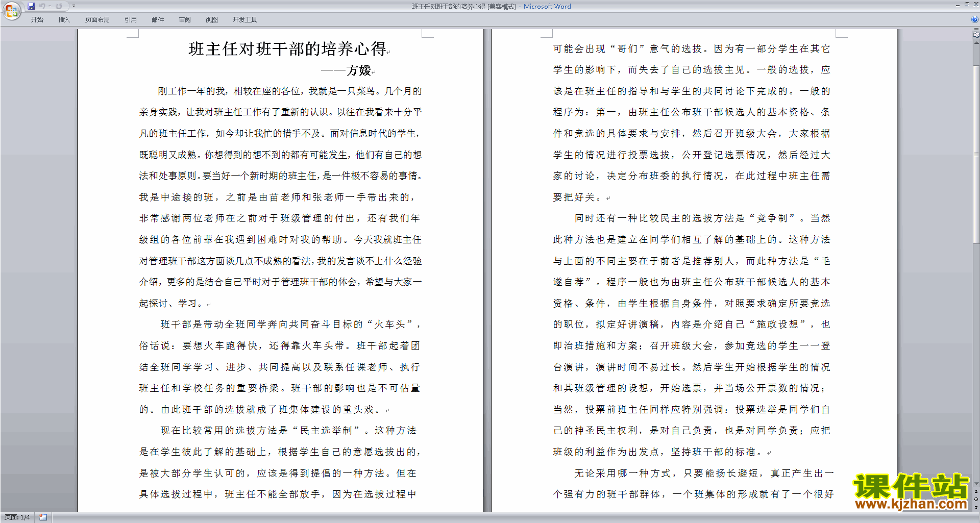
Task: Toggle the ruler icon above the scrollbar
Action: 976,35
